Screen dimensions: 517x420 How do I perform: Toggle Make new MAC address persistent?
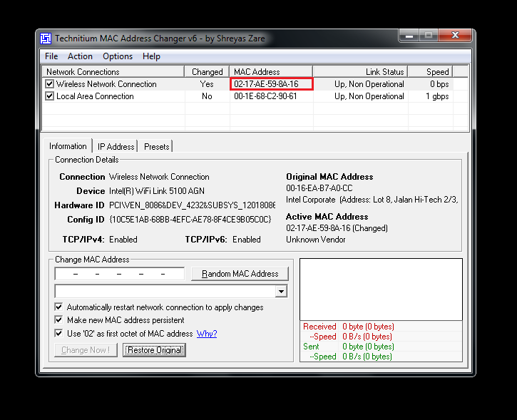58,320
